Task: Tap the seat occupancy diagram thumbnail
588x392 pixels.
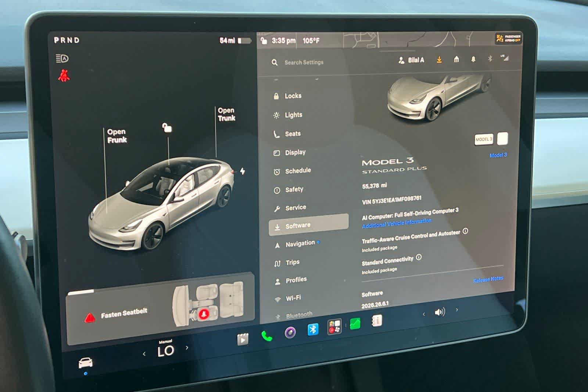Action: point(208,304)
